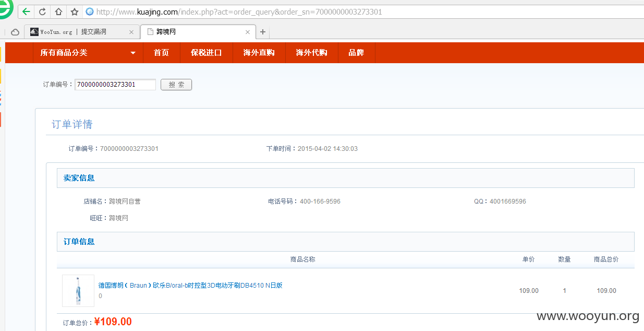The image size is (644, 331).
Task: Close the 跨境网 tab
Action: (248, 32)
